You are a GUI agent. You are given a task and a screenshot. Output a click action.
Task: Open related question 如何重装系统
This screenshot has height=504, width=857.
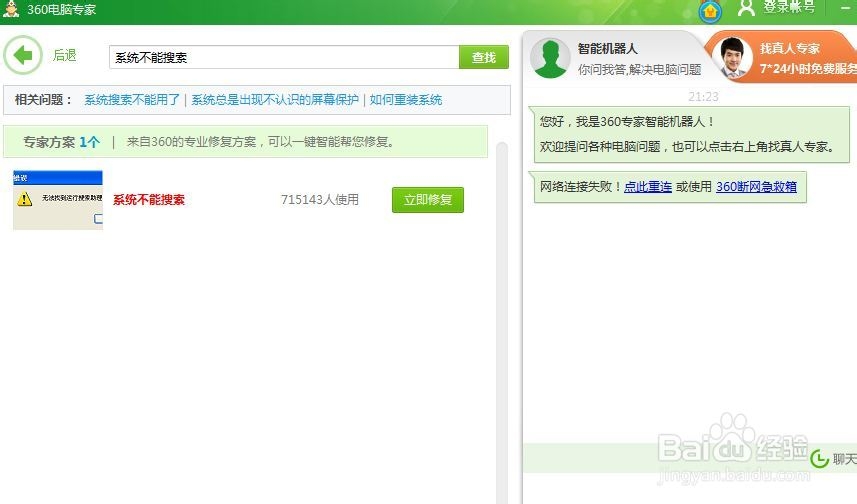tap(406, 100)
